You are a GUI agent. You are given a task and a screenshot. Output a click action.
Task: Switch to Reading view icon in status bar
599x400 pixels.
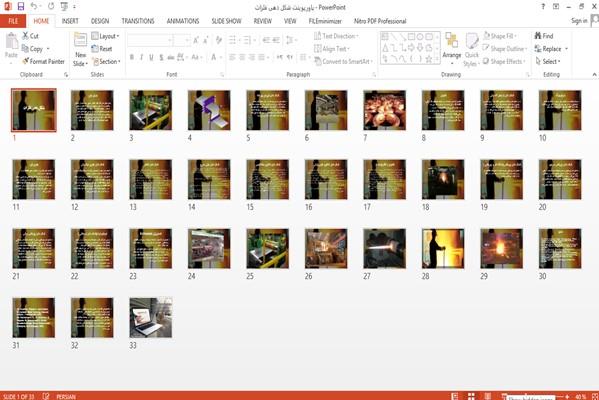coord(488,396)
